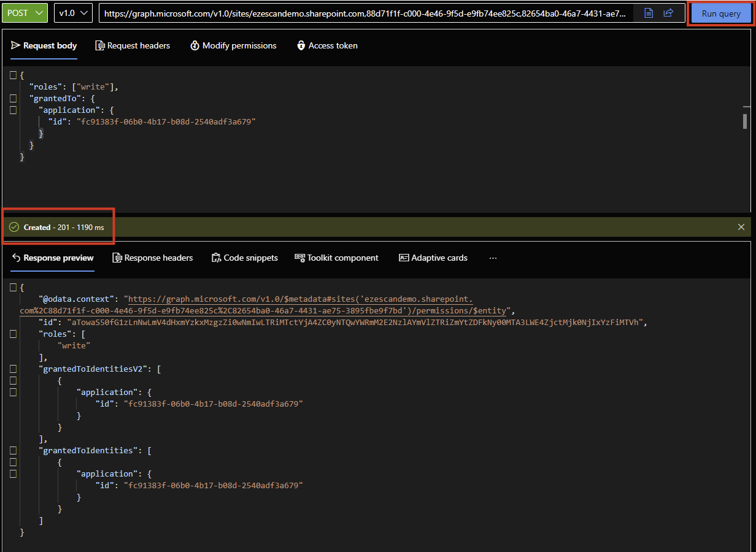The height and width of the screenshot is (552, 756).
Task: Open the more options ellipsis menu
Action: 493,258
